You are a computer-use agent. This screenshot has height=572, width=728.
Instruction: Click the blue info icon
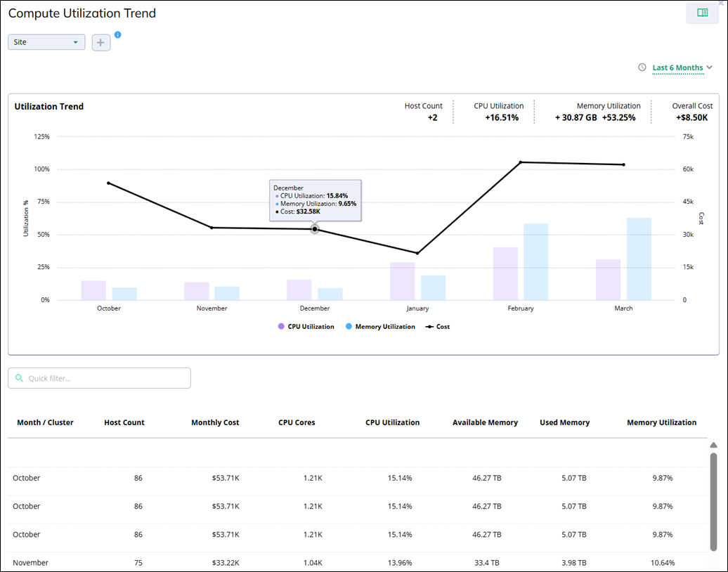click(117, 34)
